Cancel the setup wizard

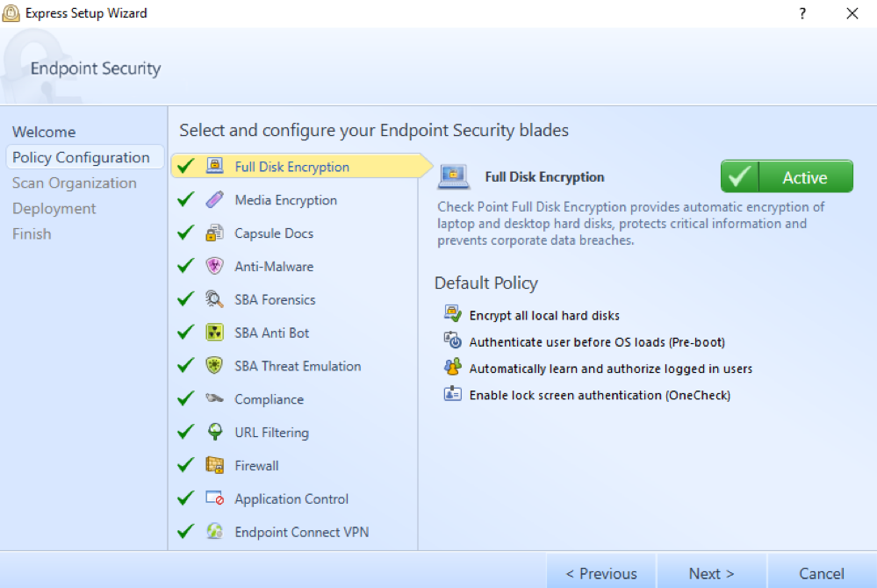822,573
